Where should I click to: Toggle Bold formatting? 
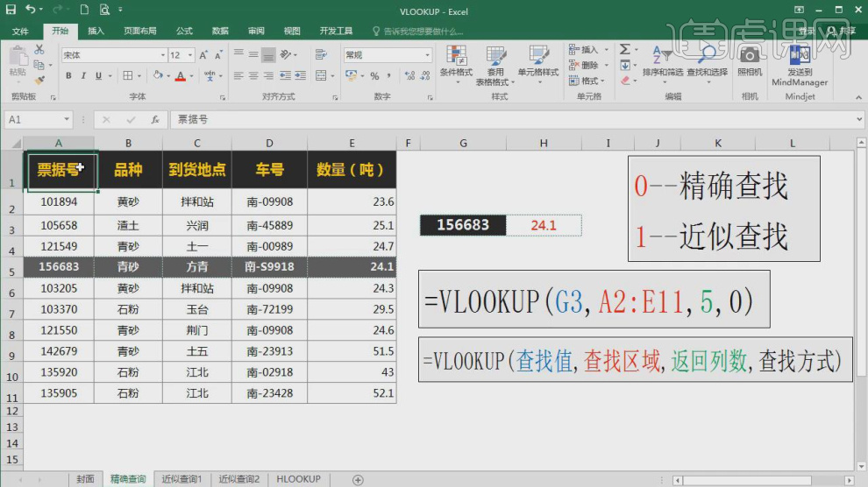tap(68, 75)
